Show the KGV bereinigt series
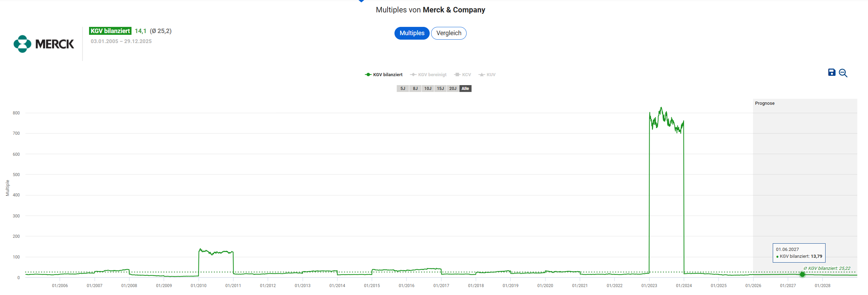Screen dimensions: 868x295 click(428, 75)
